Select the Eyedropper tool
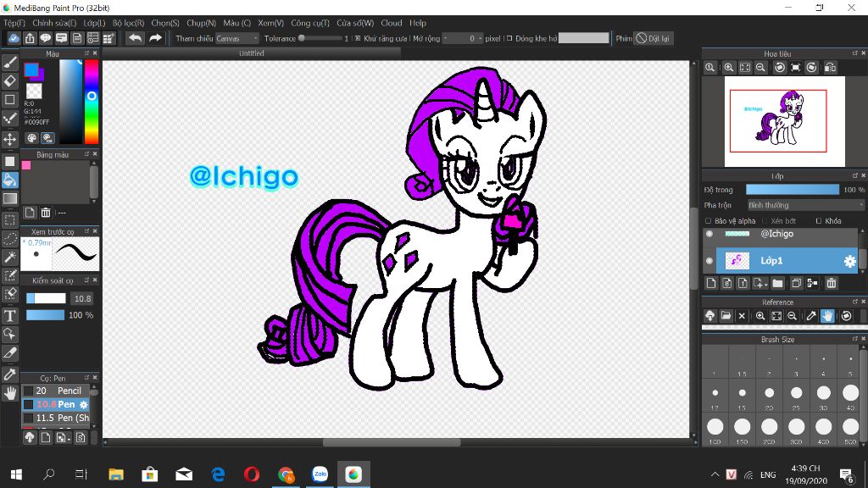This screenshot has height=488, width=868. click(x=10, y=374)
